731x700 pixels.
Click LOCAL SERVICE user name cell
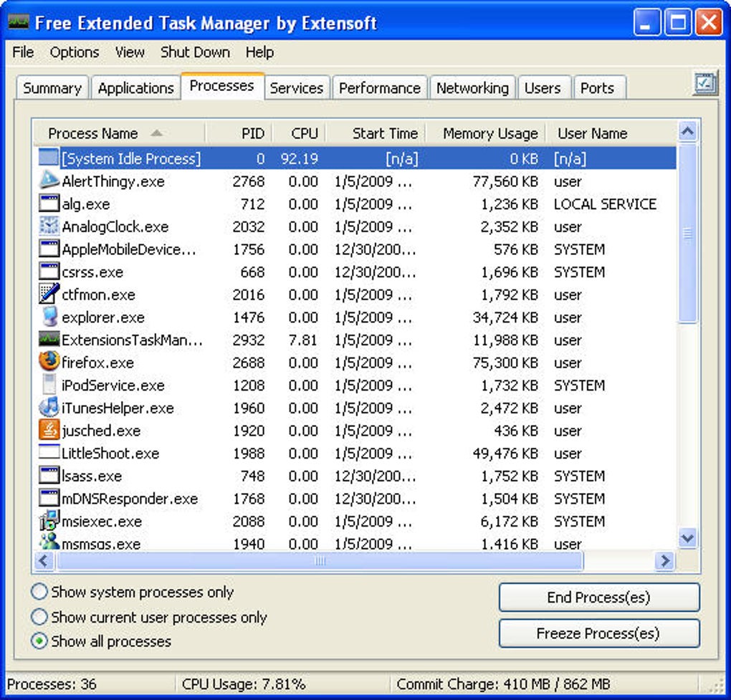(x=605, y=203)
